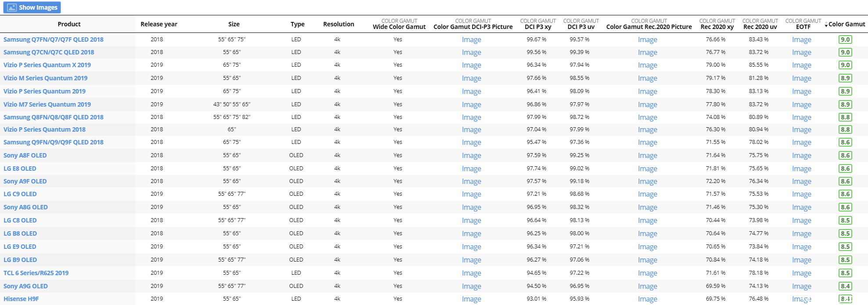Open the Rec.2020 Picture Image link for LG C8 OLED

tap(648, 220)
